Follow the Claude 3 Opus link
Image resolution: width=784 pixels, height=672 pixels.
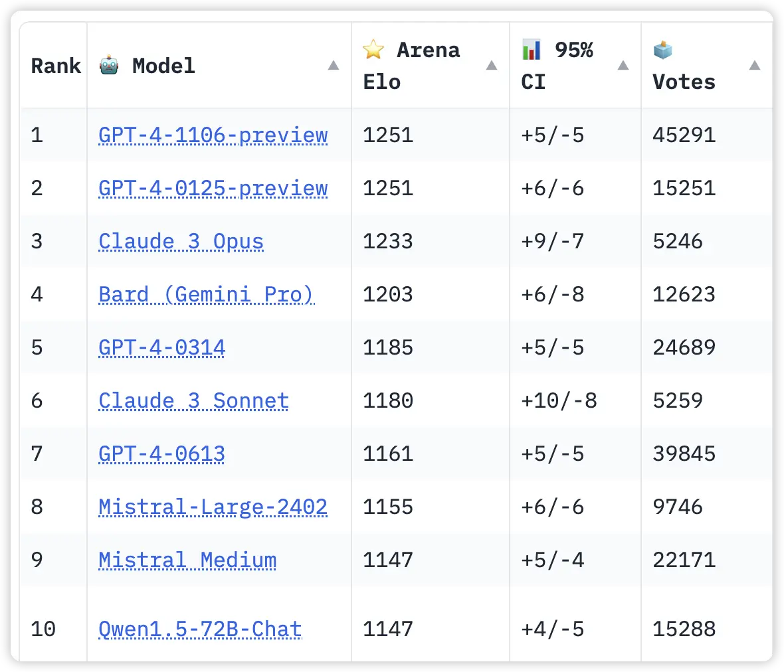[181, 241]
